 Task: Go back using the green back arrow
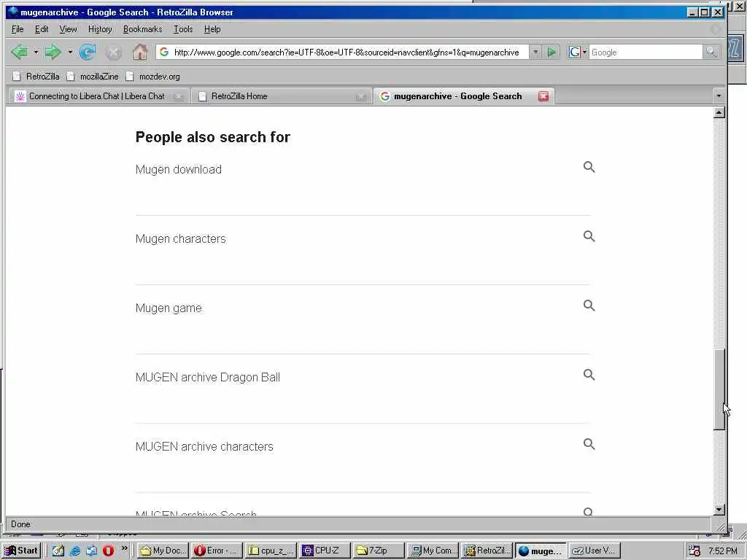click(x=19, y=52)
